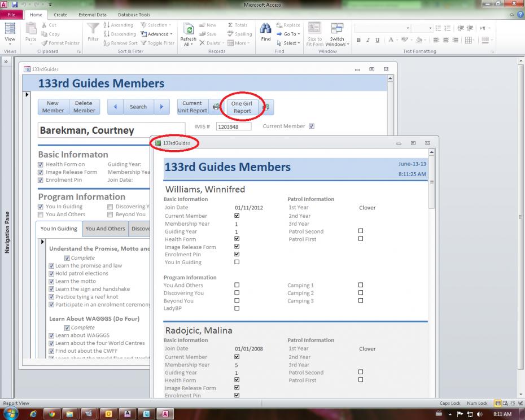Click the Refresh All icon
Viewport: 525px width, 420px height.
point(188,29)
